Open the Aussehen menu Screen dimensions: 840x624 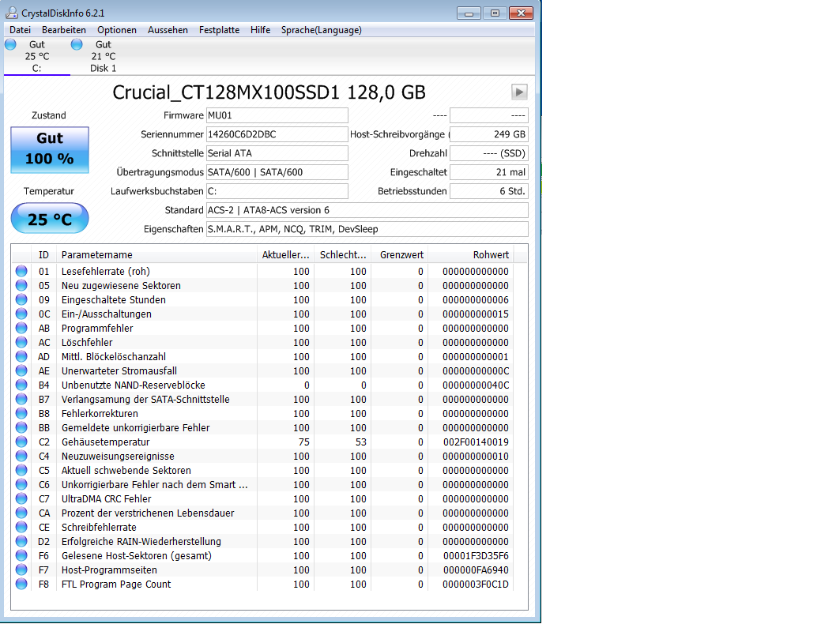168,30
